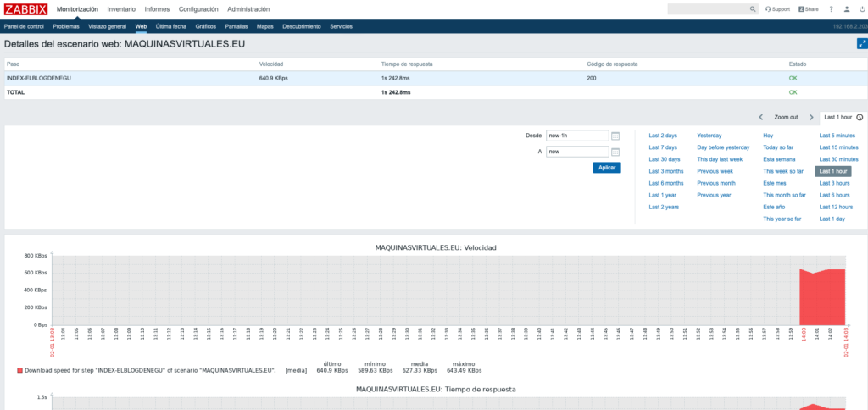Focus the A input field
Screen dimensions: 868x410
(577, 152)
